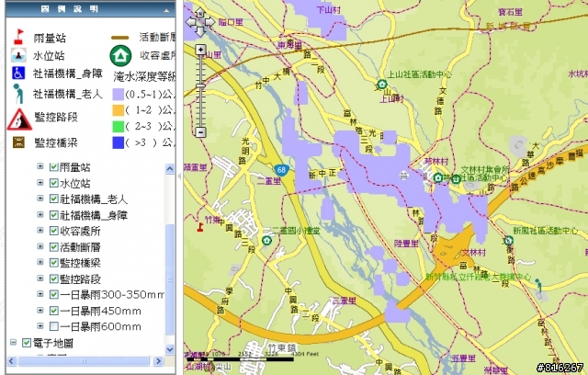Toggle the 社福機構_身障 layer checkbox
The width and height of the screenshot is (588, 375).
coord(53,215)
